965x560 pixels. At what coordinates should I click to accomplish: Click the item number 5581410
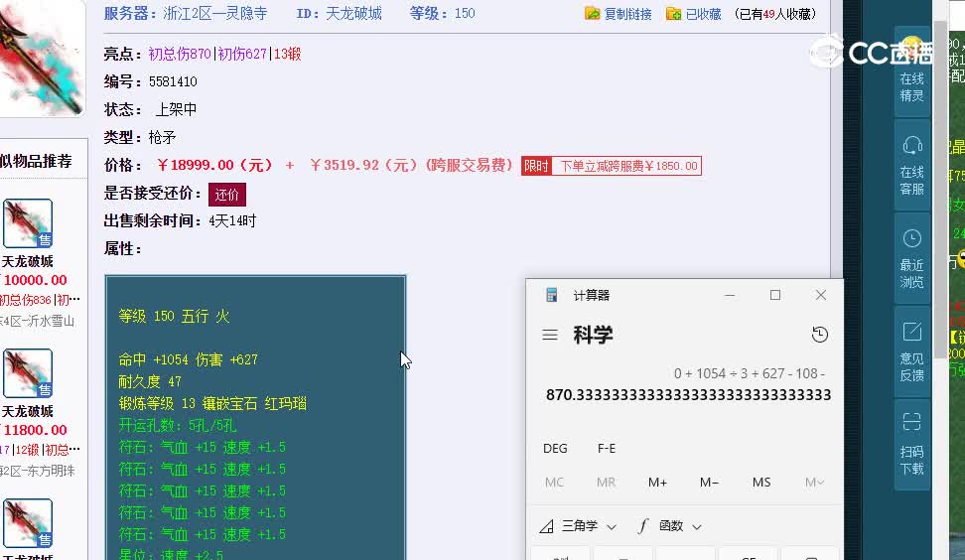(173, 81)
